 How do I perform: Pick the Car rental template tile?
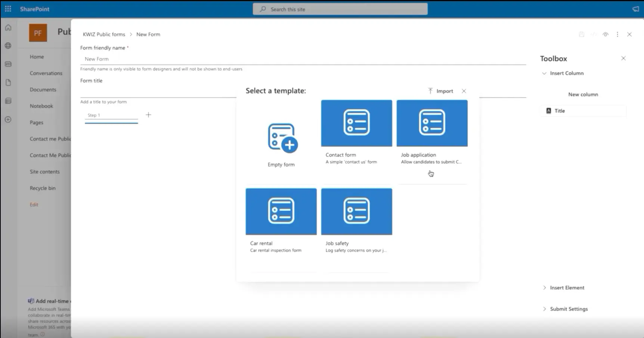281,212
